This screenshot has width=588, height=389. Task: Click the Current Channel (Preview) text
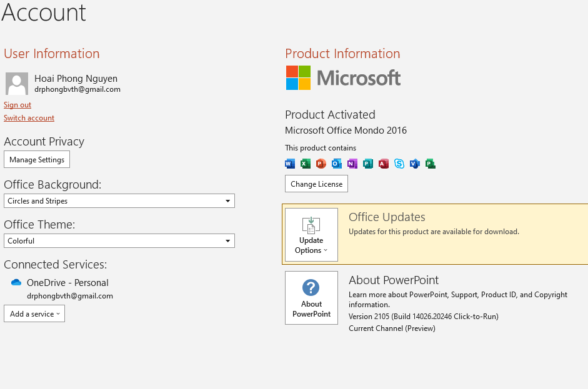(x=392, y=328)
